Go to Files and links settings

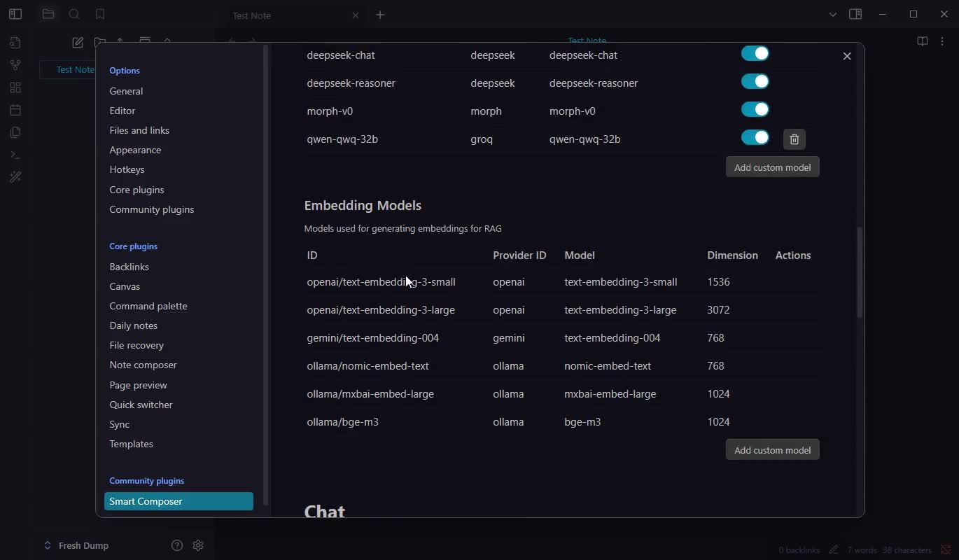(139, 130)
